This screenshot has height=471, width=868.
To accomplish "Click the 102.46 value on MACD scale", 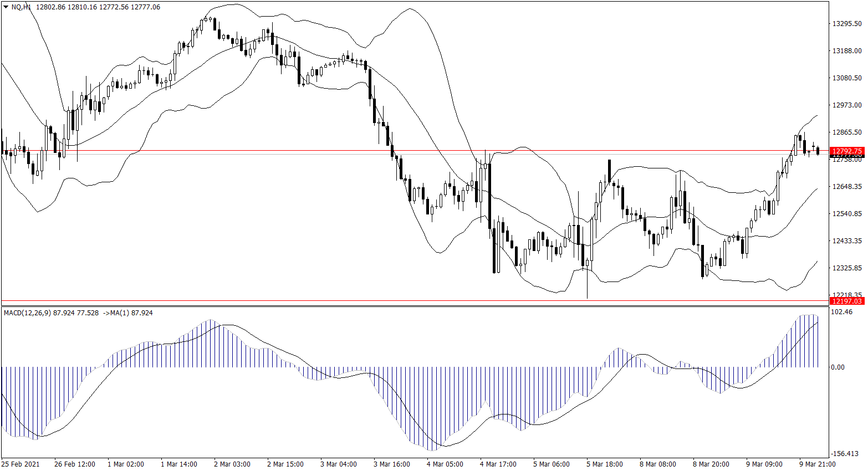I will coord(842,312).
